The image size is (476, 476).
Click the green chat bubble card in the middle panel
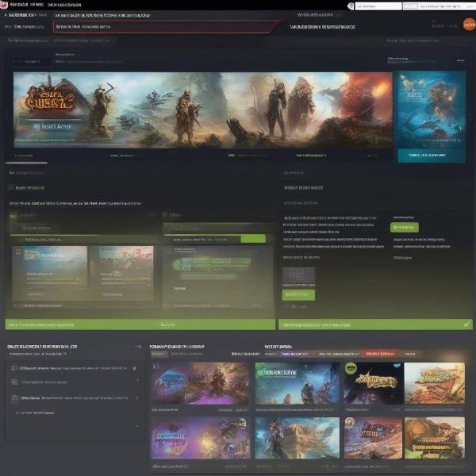pyautogui.click(x=212, y=268)
